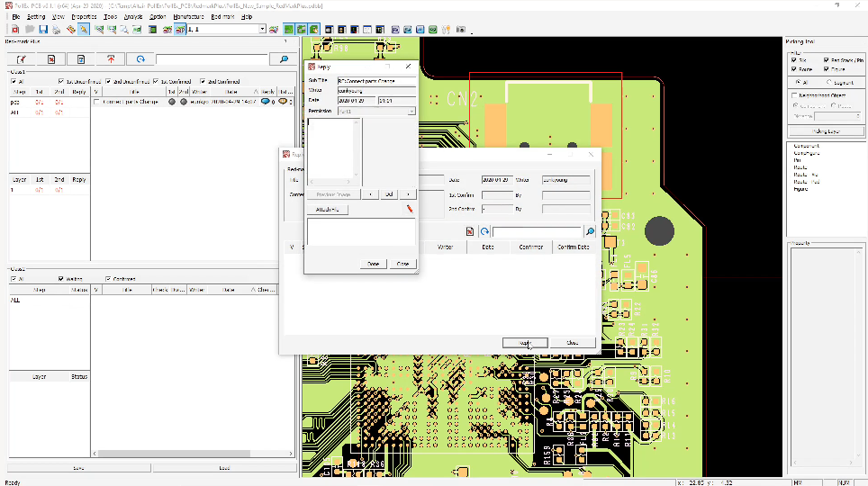Enable the Neighborhood Object checkbox
Viewport: 868px width, 486px height.
click(x=793, y=94)
